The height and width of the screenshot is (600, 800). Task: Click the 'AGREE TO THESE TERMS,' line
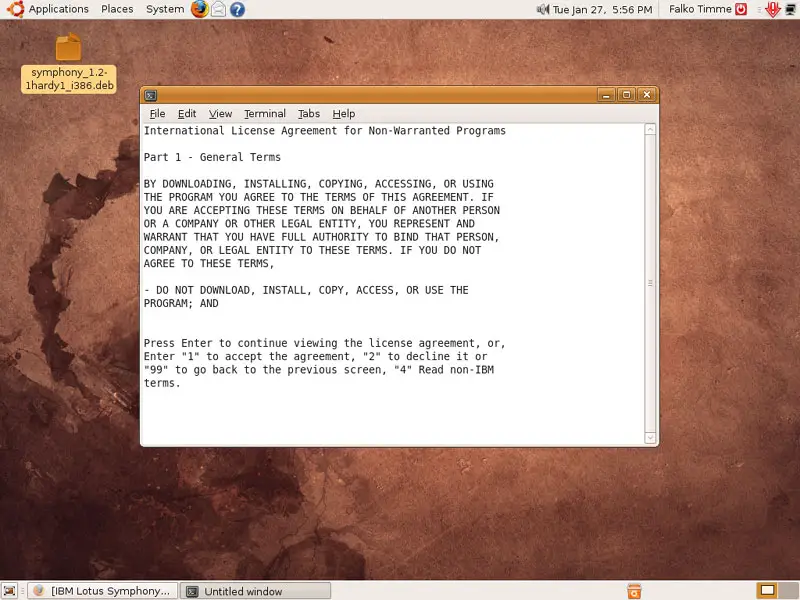click(x=209, y=263)
